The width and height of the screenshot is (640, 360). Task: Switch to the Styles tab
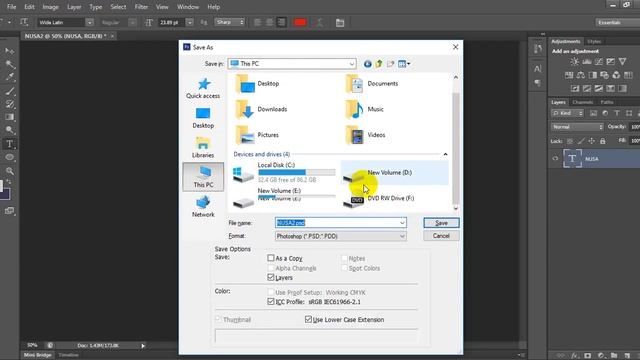pos(594,41)
